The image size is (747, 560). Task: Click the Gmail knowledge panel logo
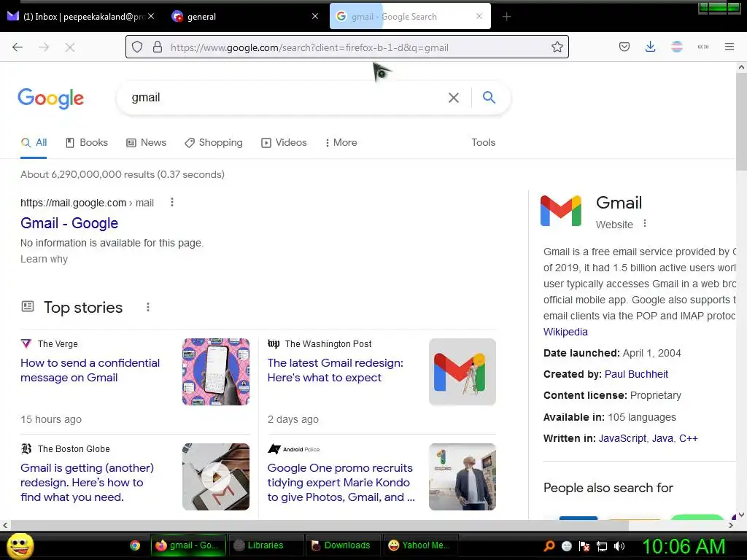coord(561,211)
